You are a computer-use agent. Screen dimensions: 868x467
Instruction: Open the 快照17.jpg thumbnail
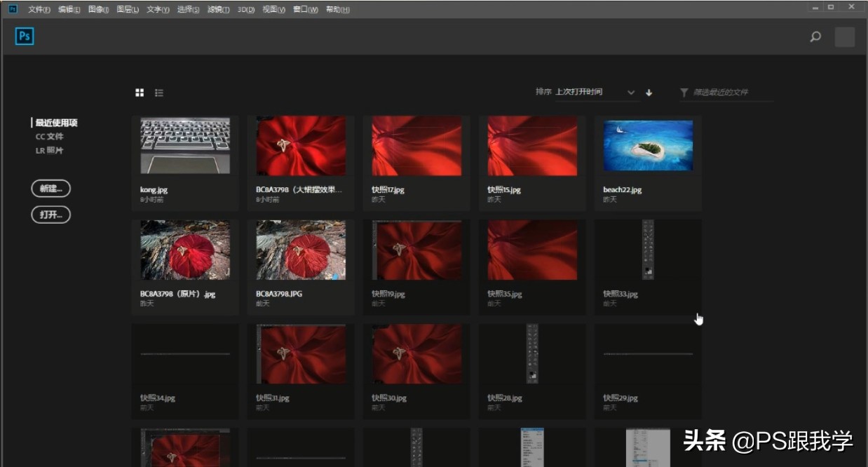coord(416,145)
